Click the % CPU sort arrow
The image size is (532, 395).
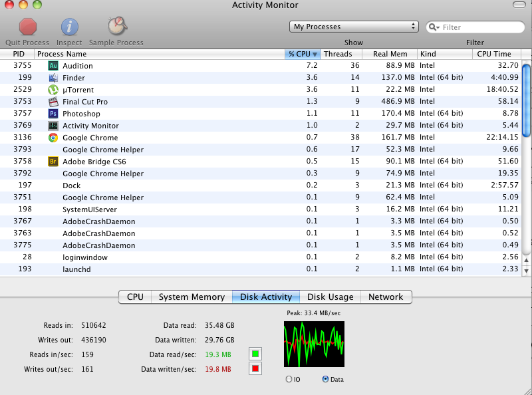point(315,55)
